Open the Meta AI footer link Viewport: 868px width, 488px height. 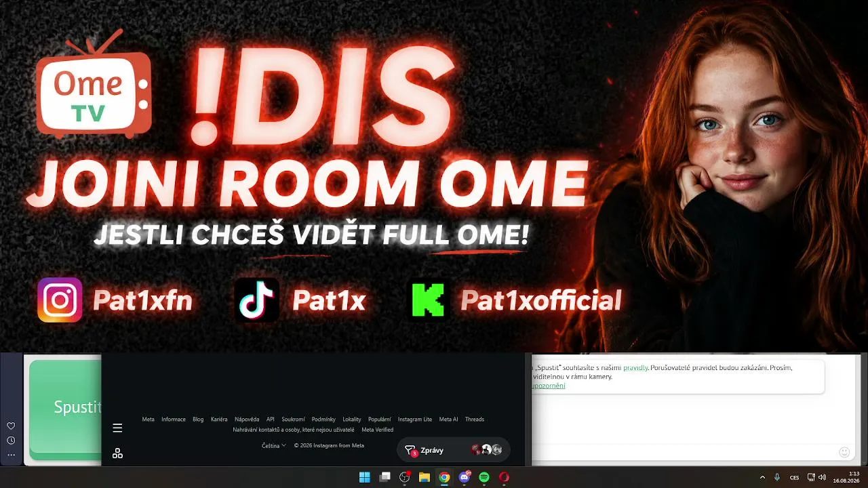pyautogui.click(x=448, y=420)
